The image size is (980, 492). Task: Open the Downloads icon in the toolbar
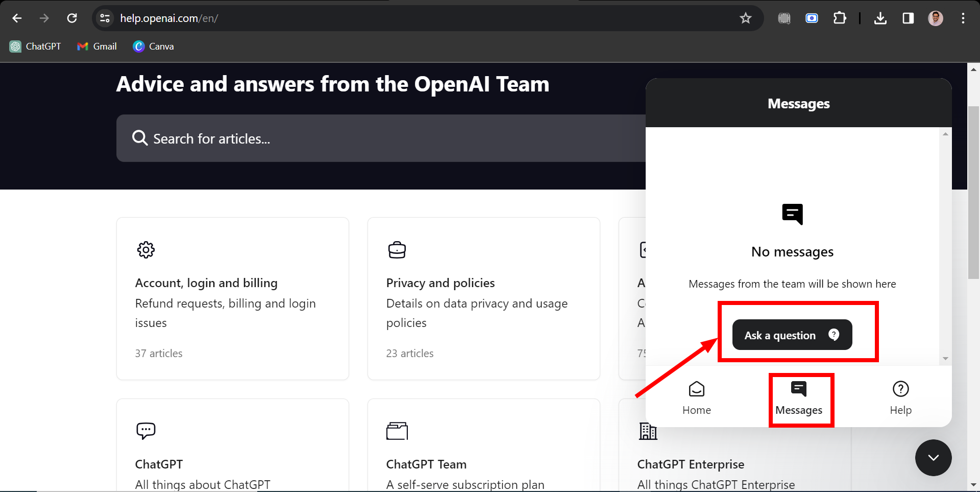(880, 18)
